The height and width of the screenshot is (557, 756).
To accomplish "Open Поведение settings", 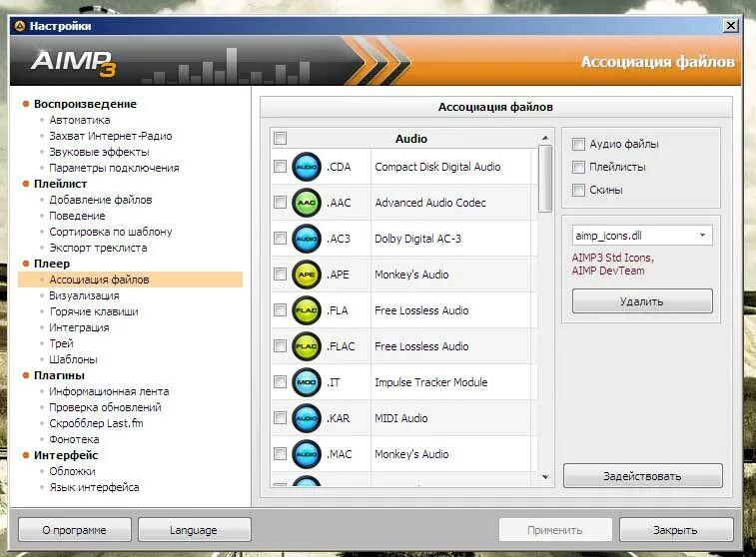I will tap(77, 216).
